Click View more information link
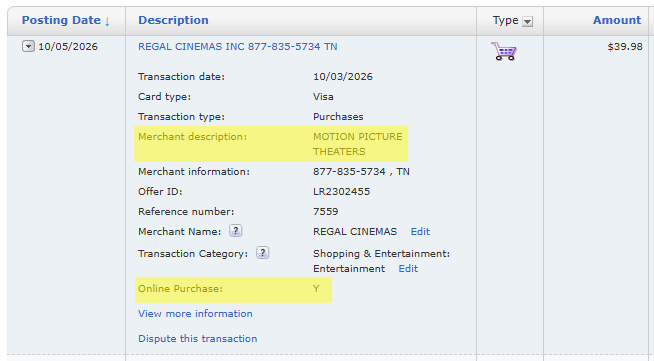 [195, 314]
